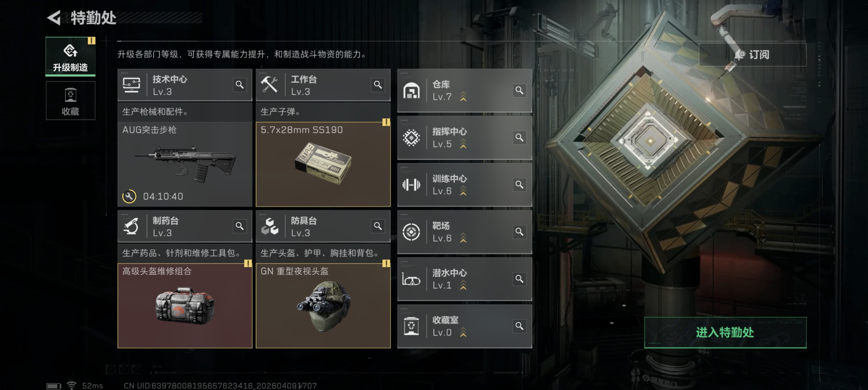Open 指挥中心 magnifier icon

click(519, 137)
